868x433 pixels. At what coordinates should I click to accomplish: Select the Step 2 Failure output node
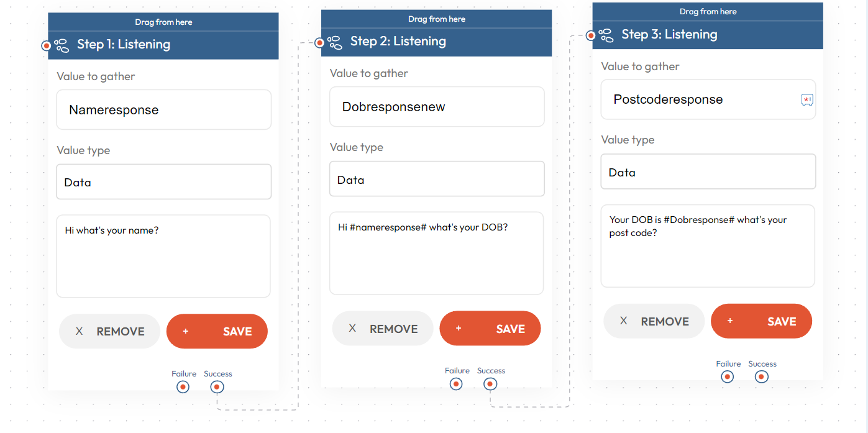[456, 384]
